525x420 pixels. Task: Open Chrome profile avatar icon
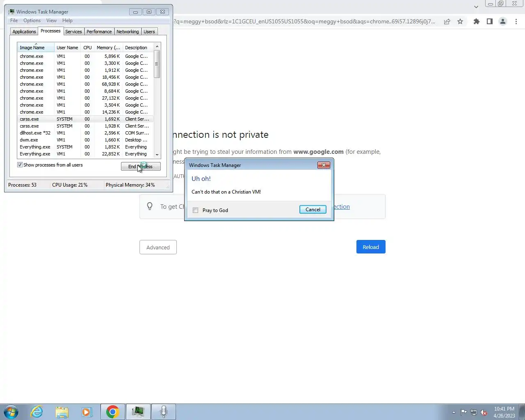[502, 21]
